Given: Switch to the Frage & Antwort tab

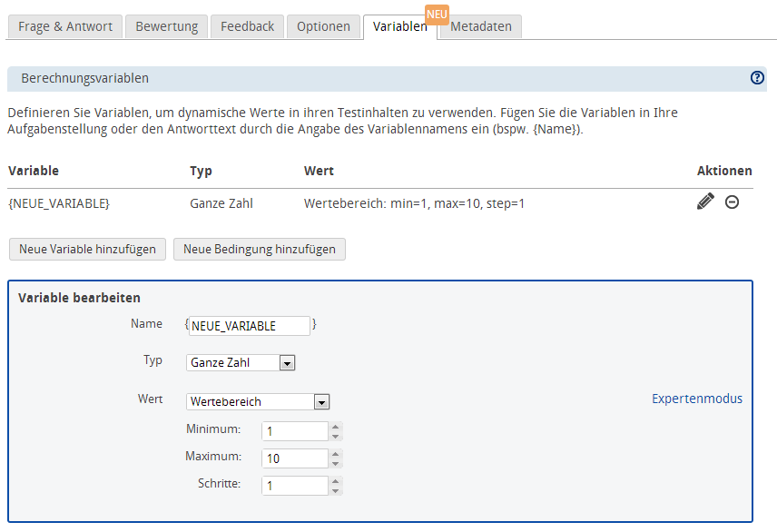Looking at the screenshot, I should point(64,26).
